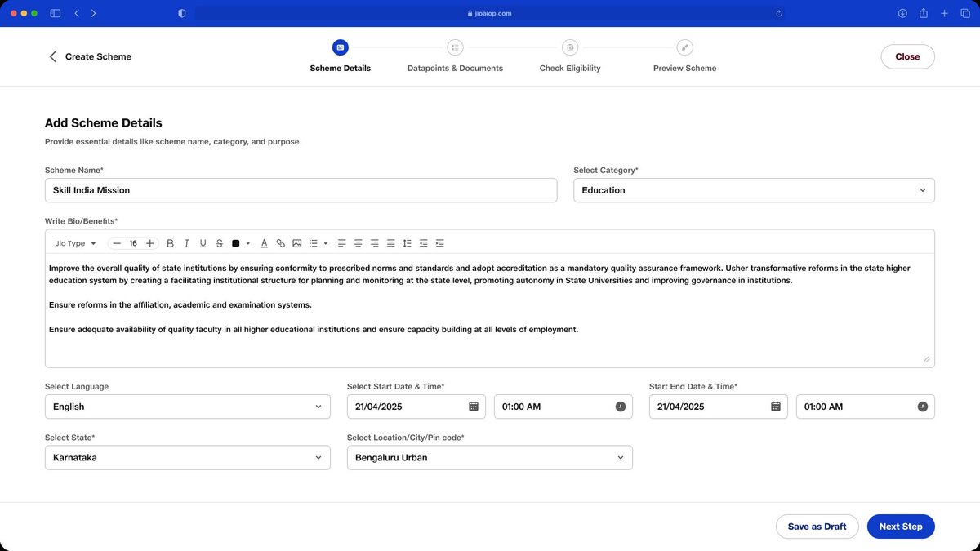Click the justify text alignment icon
The width and height of the screenshot is (980, 551).
point(390,243)
